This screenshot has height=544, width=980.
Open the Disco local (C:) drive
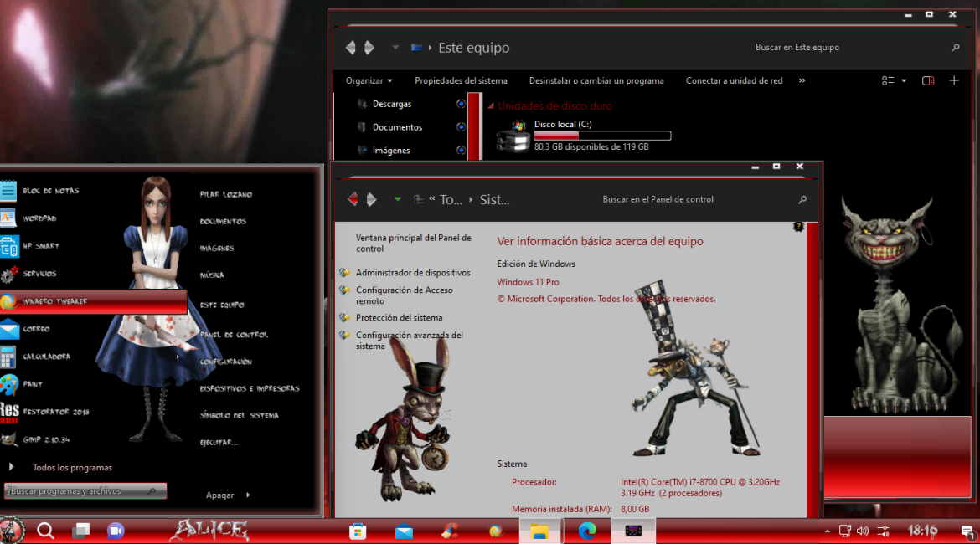[x=562, y=125]
